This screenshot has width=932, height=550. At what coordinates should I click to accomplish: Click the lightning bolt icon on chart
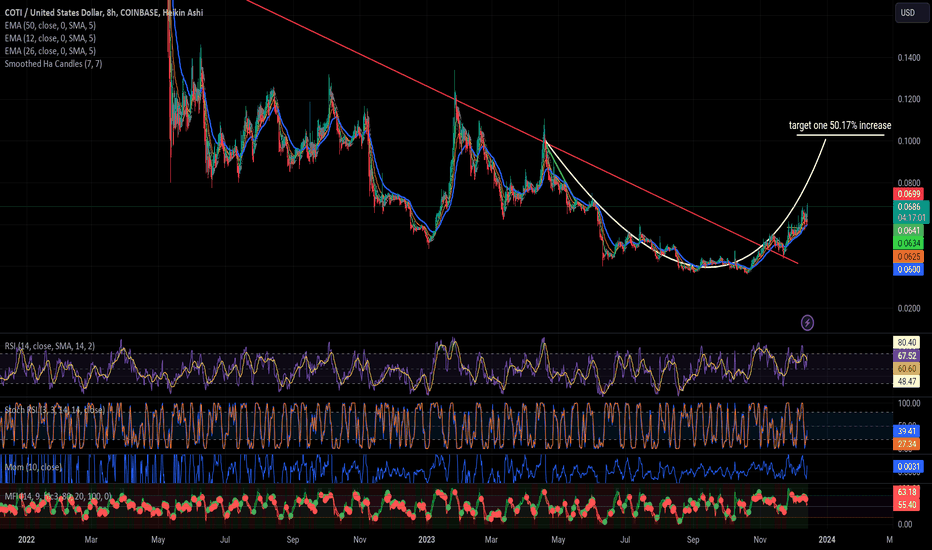tap(807, 323)
